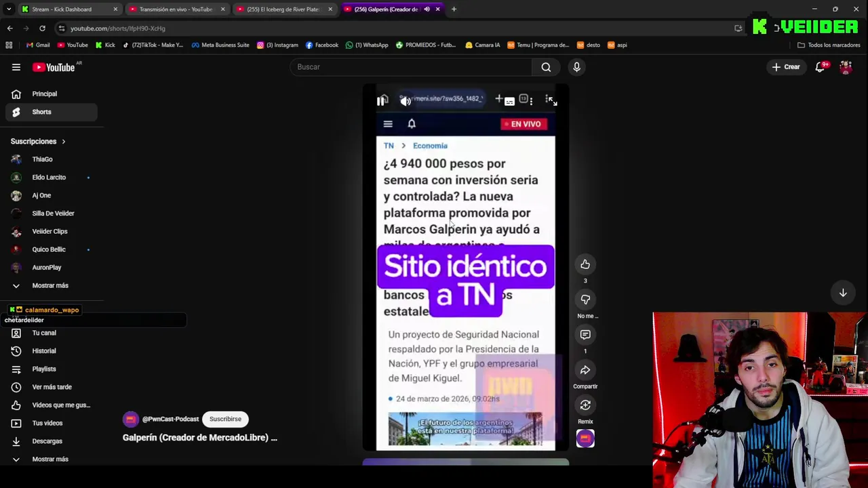This screenshot has width=868, height=488.
Task: Open Todos los marcadores folder
Action: tap(829, 45)
